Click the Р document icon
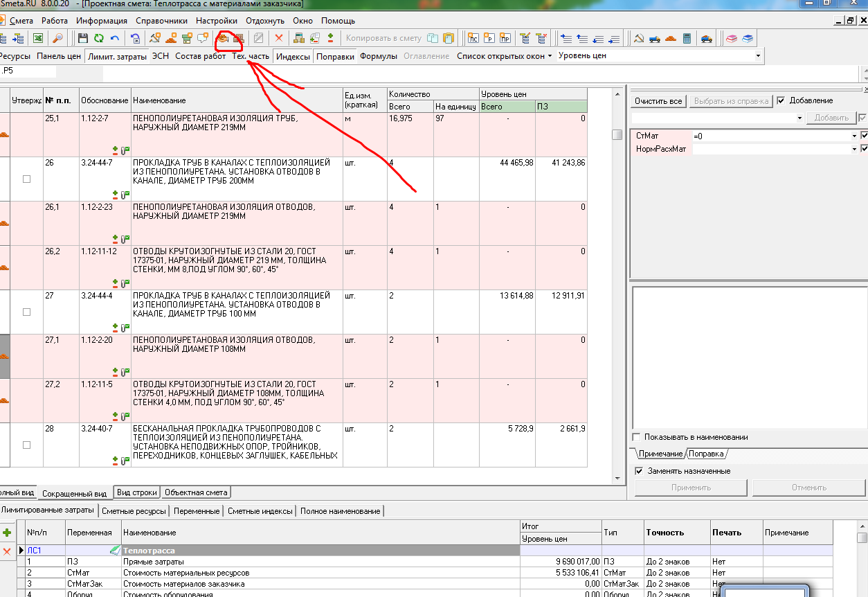 tap(489, 38)
